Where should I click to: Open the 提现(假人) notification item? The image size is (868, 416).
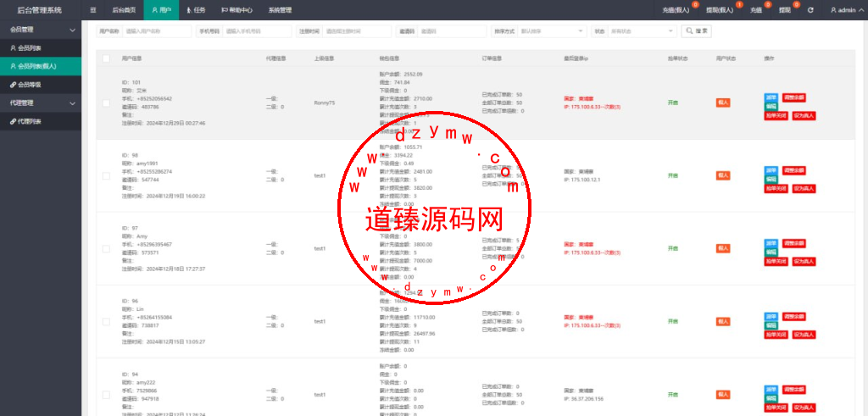720,10
